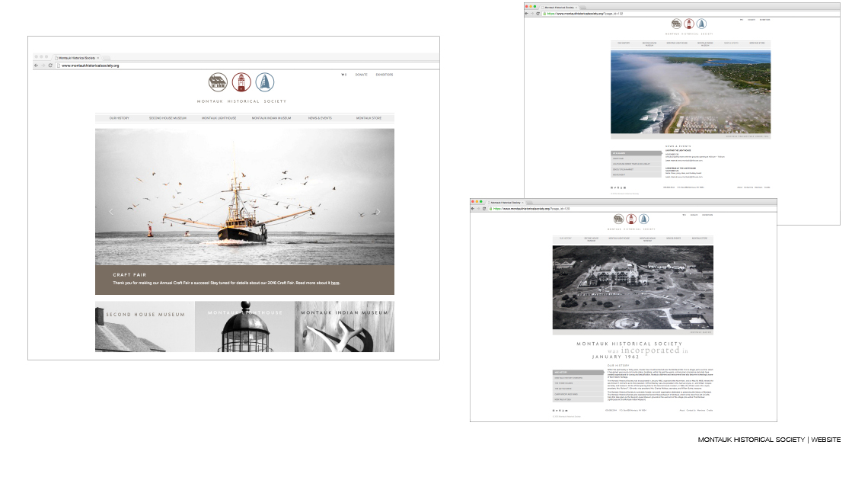Open OUR HISTORY nav item in top-right window
The height and width of the screenshot is (477, 868).
[x=624, y=43]
